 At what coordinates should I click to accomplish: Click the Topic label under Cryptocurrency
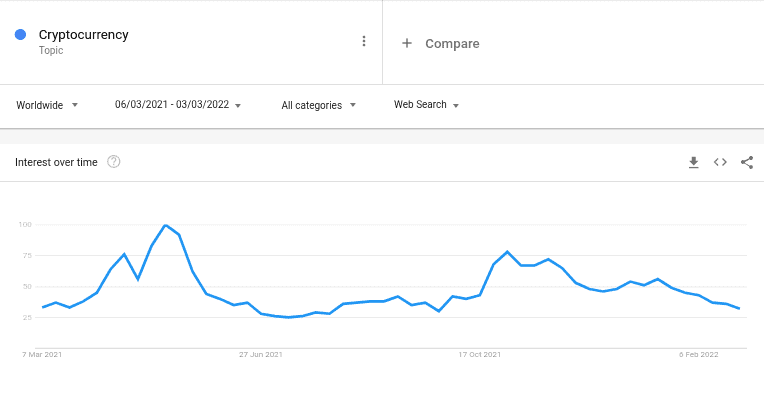51,50
